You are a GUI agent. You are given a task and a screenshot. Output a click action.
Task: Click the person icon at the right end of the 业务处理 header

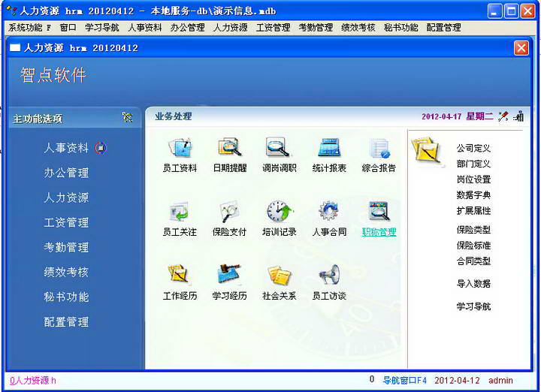(519, 116)
